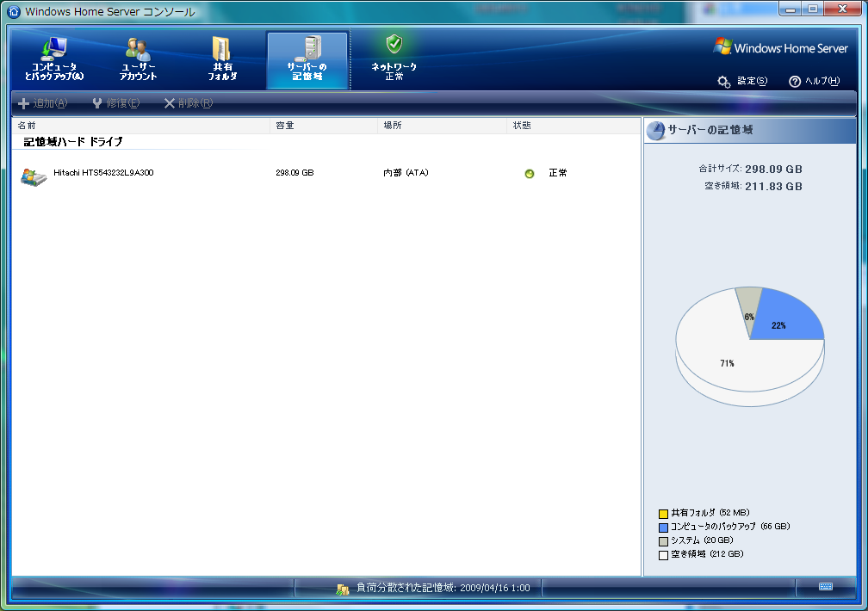Sort by 容量 column header
The height and width of the screenshot is (611, 868).
coord(324,126)
